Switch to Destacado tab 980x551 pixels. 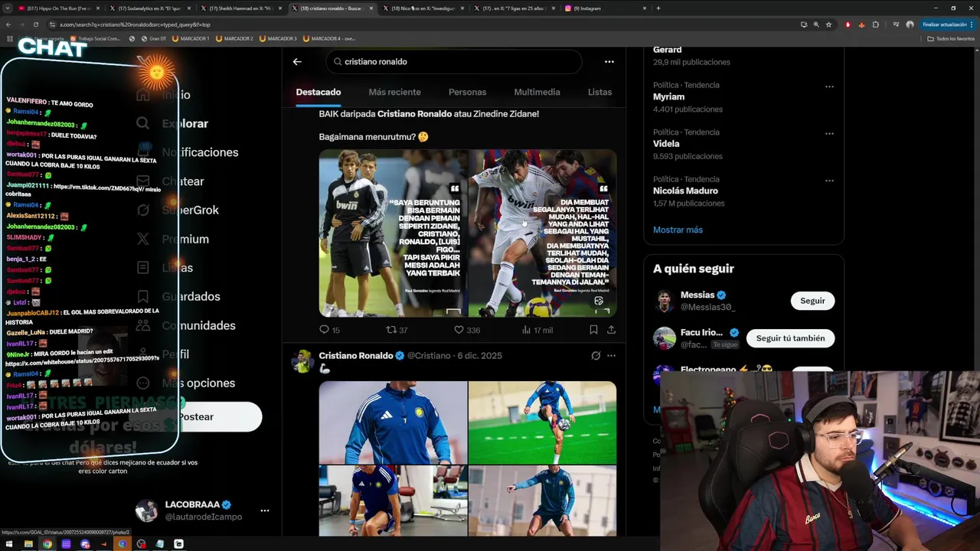[318, 92]
